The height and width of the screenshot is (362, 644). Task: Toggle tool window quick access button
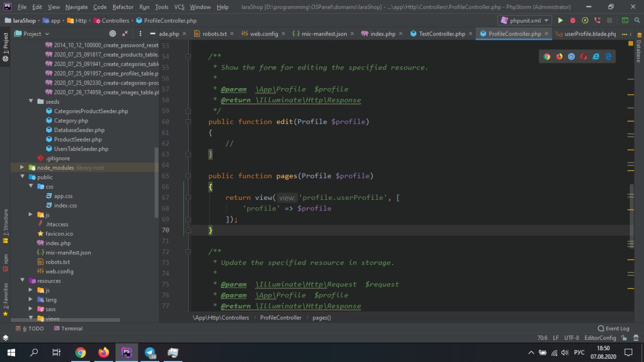tap(6, 338)
